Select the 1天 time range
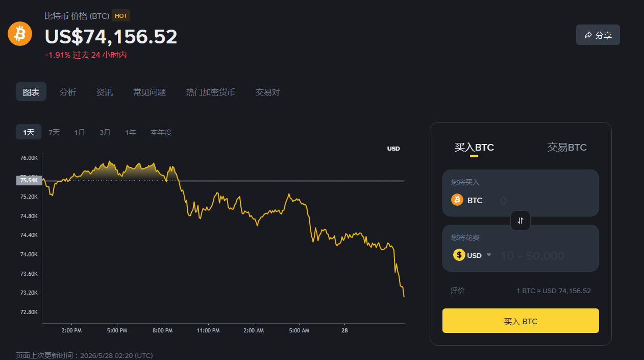 pos(29,132)
